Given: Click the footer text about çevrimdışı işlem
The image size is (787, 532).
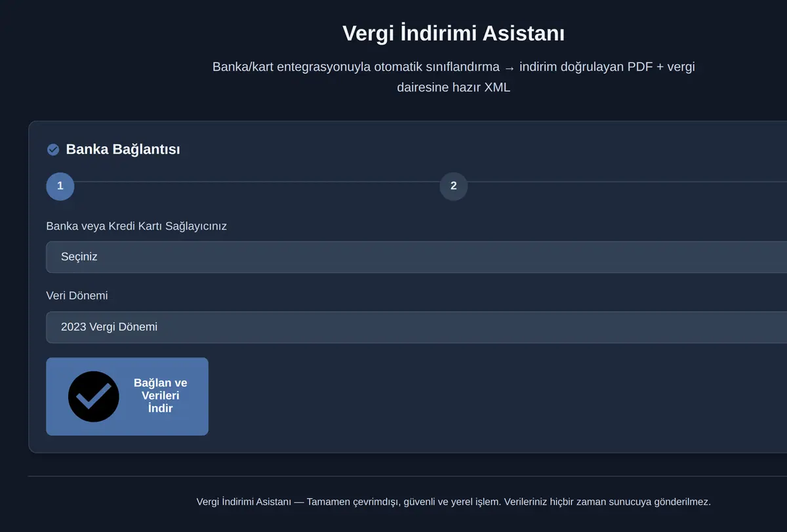Looking at the screenshot, I should (x=453, y=502).
